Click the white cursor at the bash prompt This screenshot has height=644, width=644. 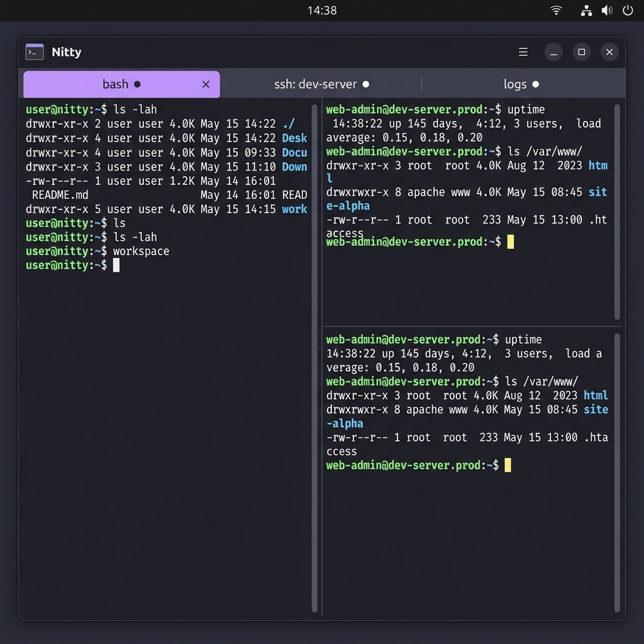pos(116,265)
